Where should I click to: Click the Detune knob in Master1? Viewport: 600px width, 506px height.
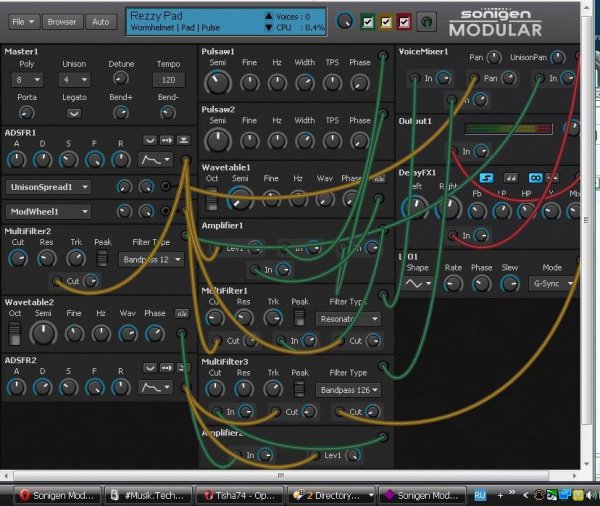click(121, 79)
